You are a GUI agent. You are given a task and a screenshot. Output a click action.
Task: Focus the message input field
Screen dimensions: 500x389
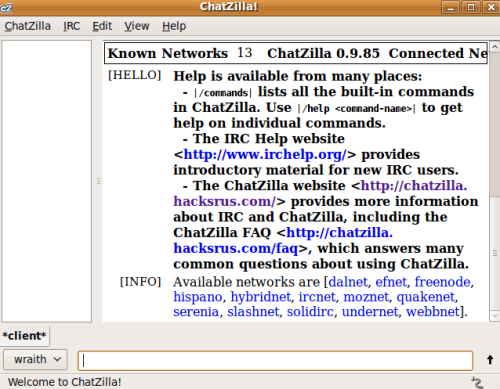[x=275, y=360]
